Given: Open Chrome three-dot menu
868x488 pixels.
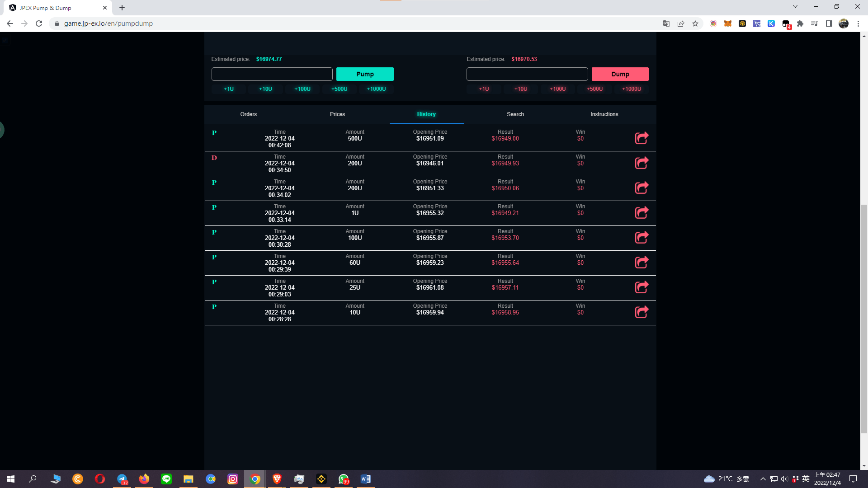Looking at the screenshot, I should (x=858, y=23).
